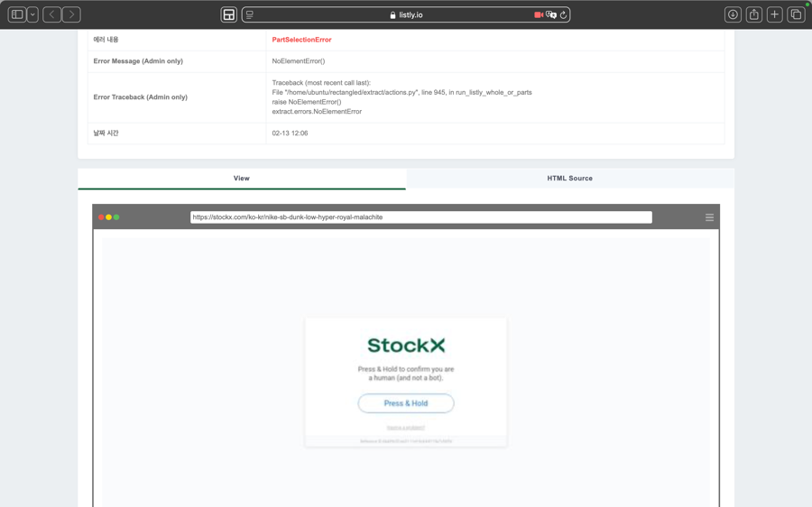
Task: Show Safari downloads
Action: coord(733,14)
